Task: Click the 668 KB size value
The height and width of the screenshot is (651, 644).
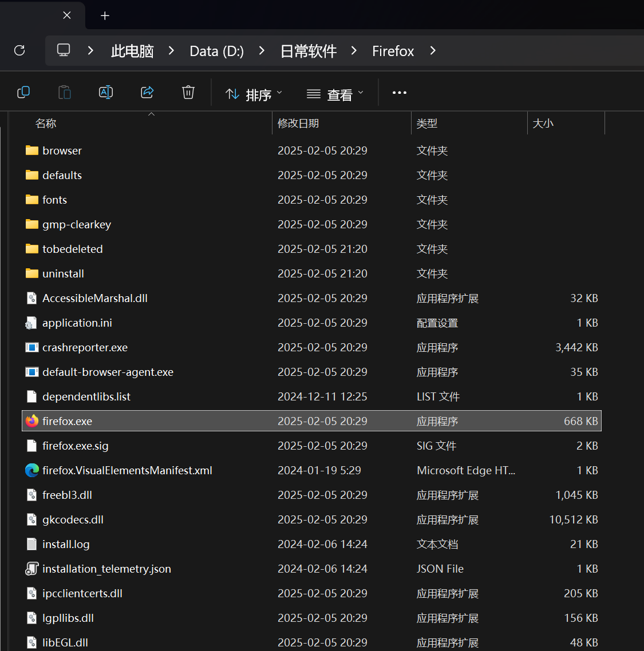Action: [x=581, y=421]
